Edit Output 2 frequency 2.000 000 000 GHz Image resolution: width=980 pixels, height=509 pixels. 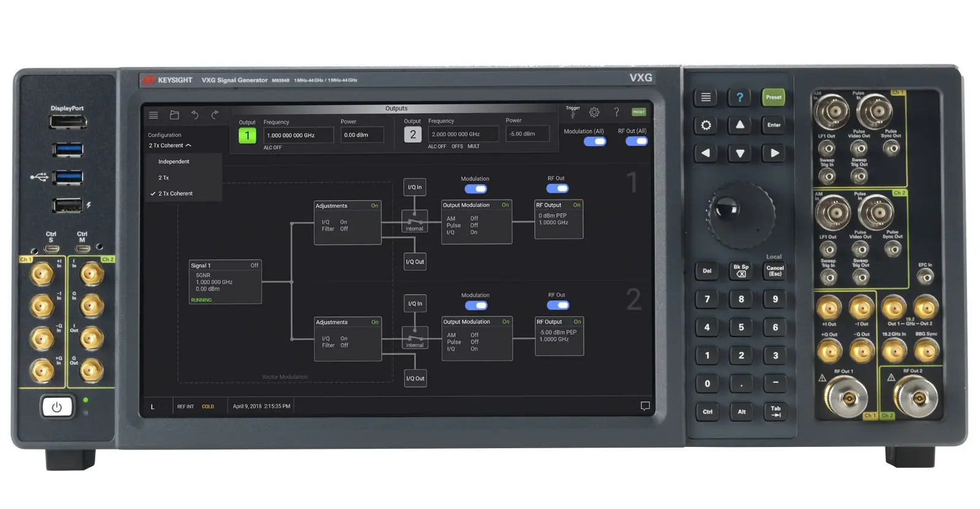pos(463,134)
